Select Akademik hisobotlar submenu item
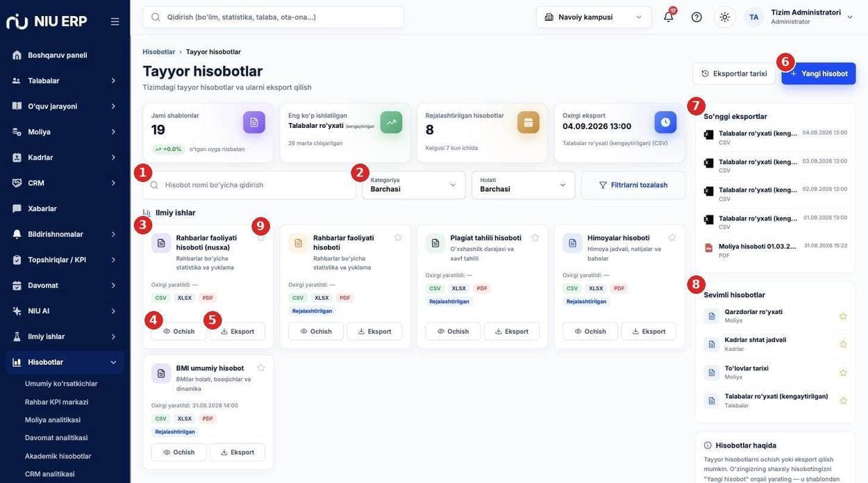The width and height of the screenshot is (868, 483). click(58, 456)
